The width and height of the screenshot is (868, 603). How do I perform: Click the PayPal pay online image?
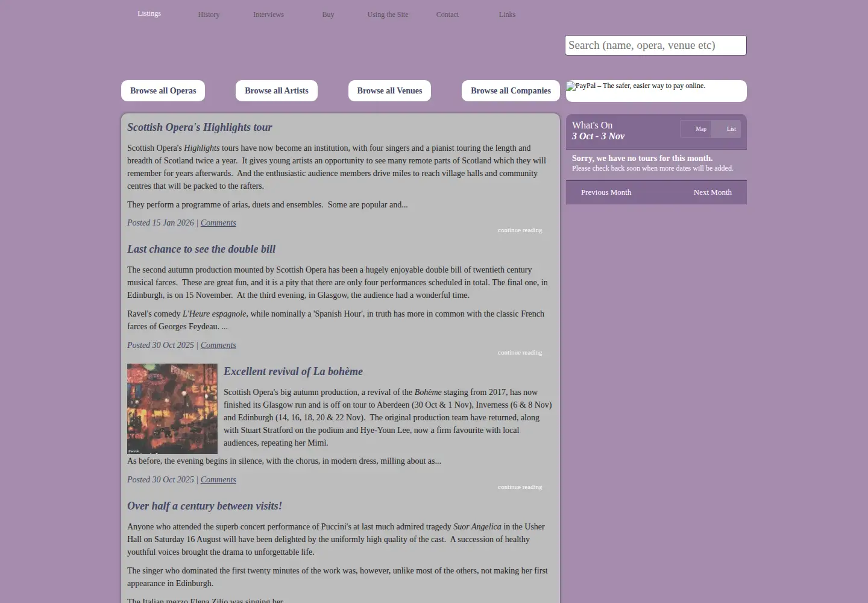pos(656,90)
